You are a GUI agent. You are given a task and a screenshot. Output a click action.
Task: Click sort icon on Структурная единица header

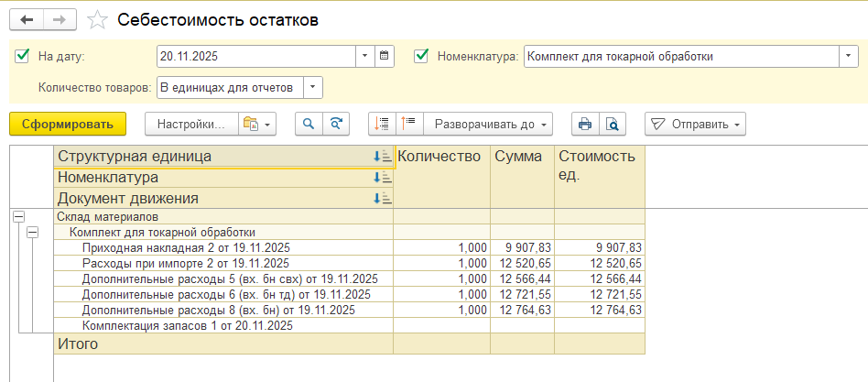tap(382, 157)
